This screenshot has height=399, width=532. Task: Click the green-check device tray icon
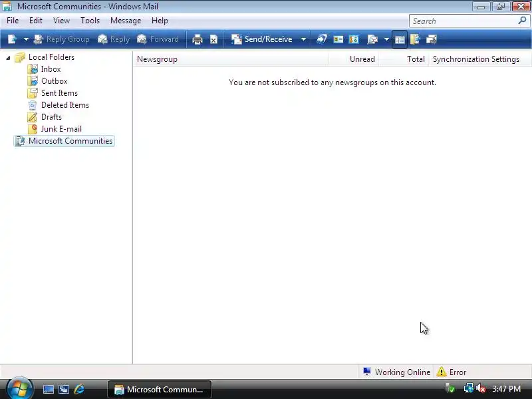pyautogui.click(x=450, y=388)
